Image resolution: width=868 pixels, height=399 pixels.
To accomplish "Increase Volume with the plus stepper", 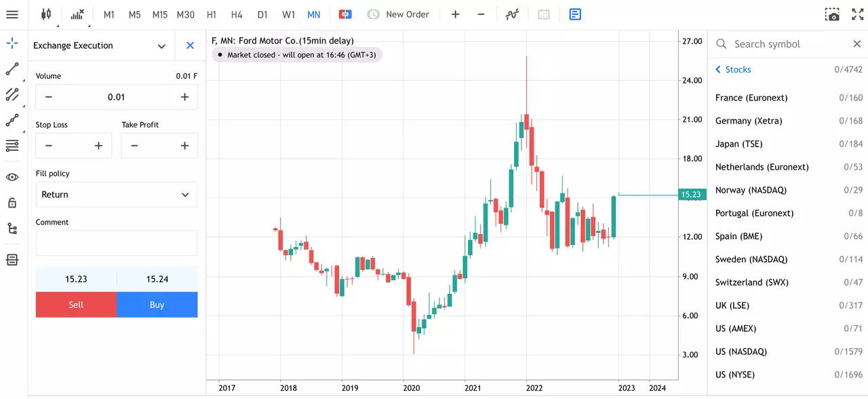I will [x=184, y=97].
